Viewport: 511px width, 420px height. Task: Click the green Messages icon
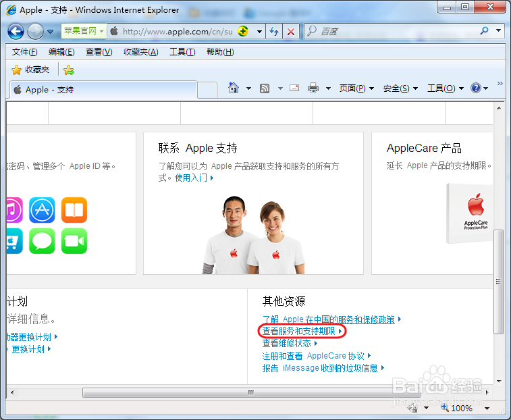[42, 241]
